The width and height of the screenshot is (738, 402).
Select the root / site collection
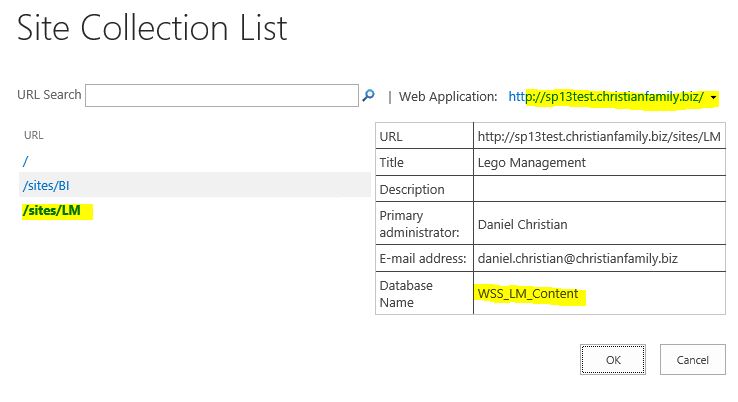pos(25,161)
